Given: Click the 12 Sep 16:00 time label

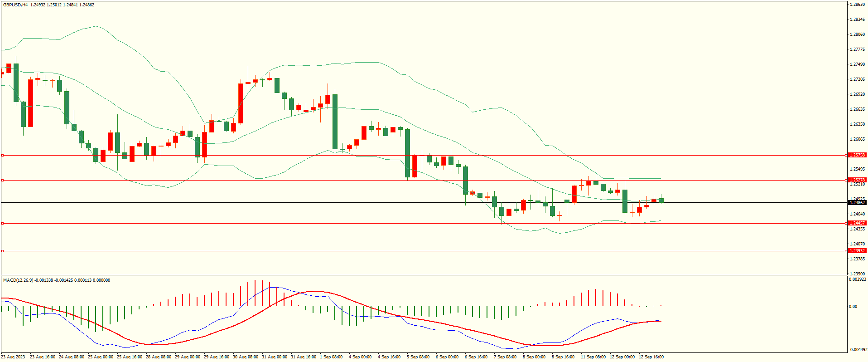Looking at the screenshot, I should pos(651,357).
